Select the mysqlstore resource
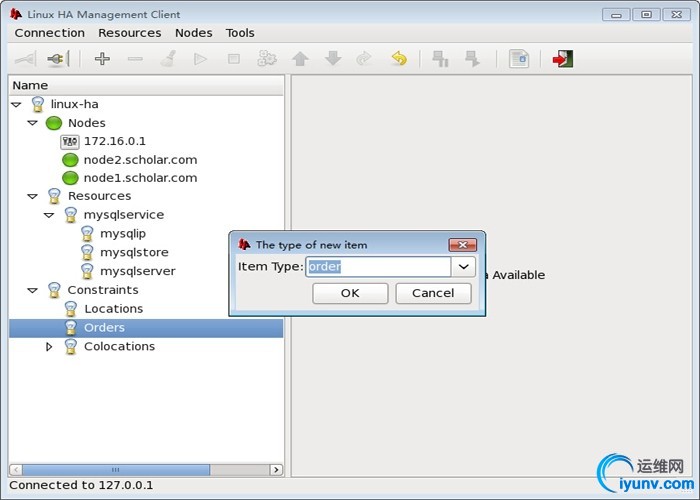The height and width of the screenshot is (500, 700). tap(134, 253)
